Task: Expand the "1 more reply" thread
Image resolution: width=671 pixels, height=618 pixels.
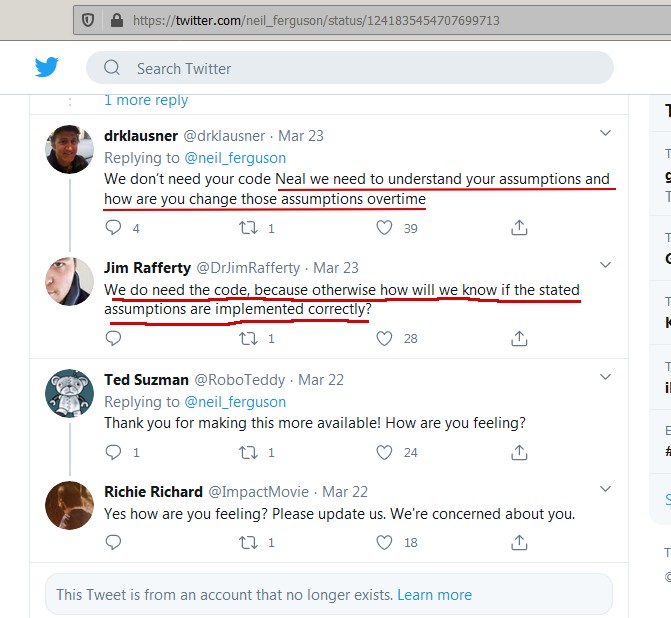Action: [x=146, y=100]
